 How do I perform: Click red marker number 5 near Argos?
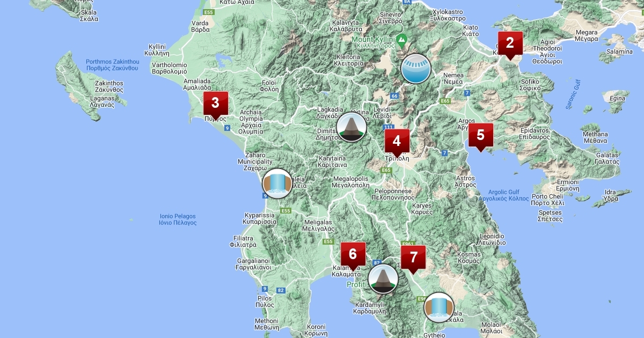(x=480, y=136)
